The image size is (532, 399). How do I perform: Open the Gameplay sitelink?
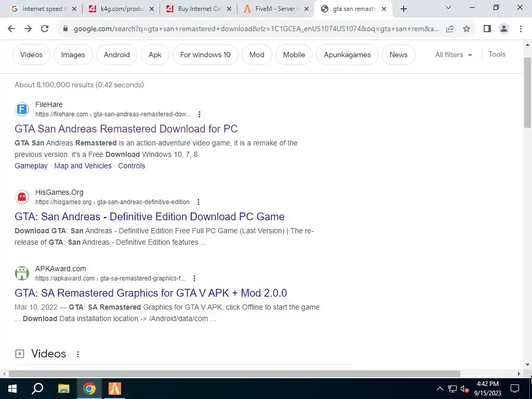pyautogui.click(x=31, y=166)
